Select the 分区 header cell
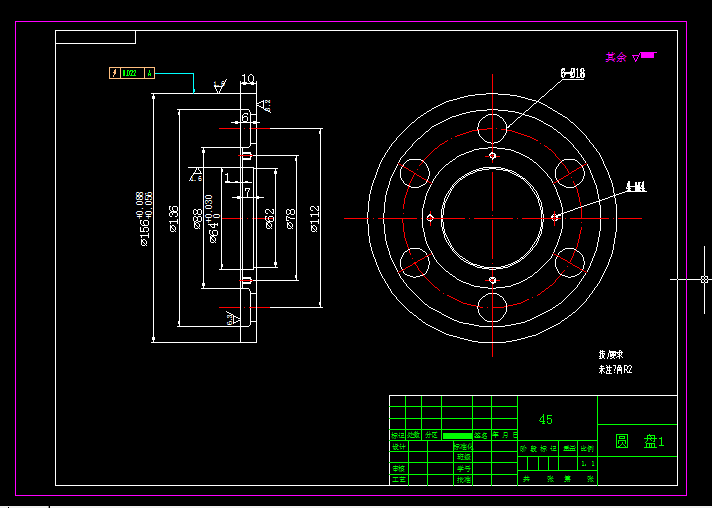Screen dimensions: 712x508 [x=431, y=435]
